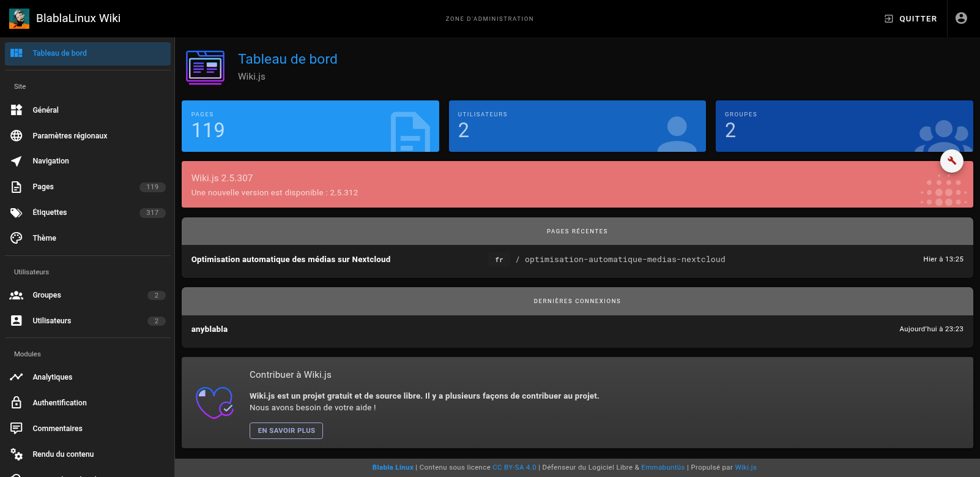Open the Emmabuntüs footer link
The image size is (980, 477).
663,467
